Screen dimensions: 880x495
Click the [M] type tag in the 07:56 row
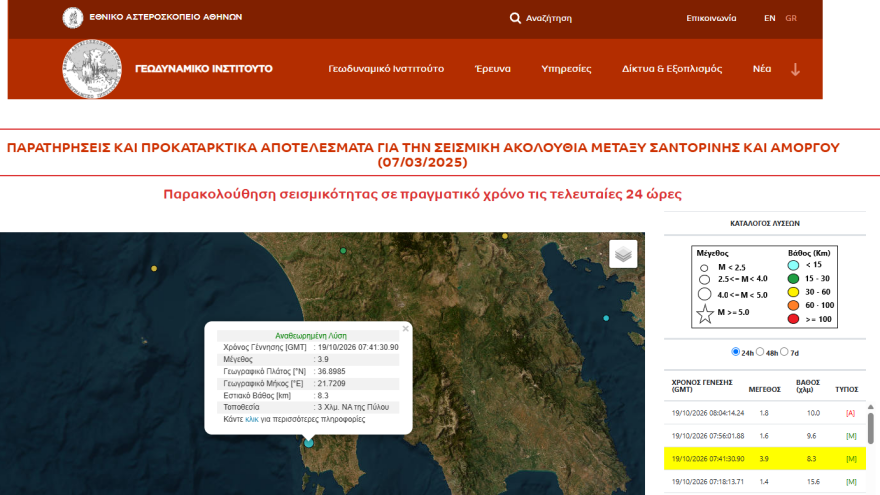[851, 436]
